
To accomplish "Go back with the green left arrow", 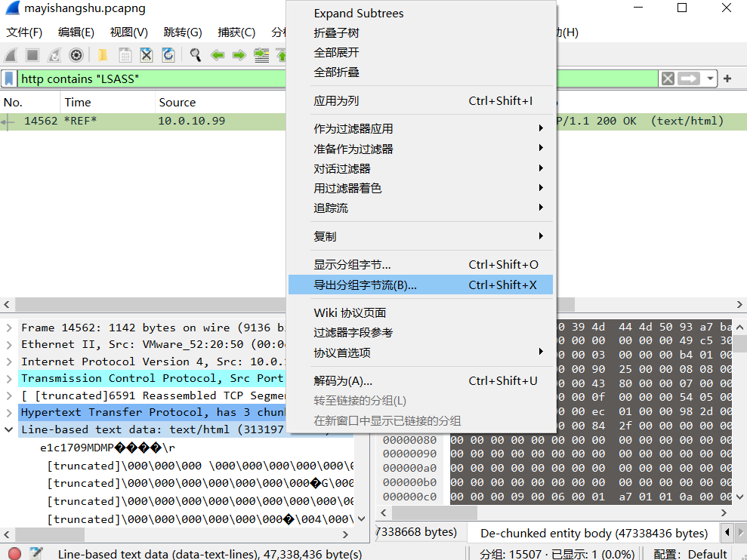I will [218, 55].
